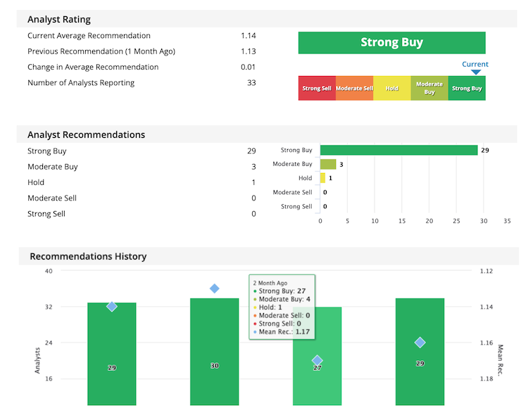Click the Number of Analysts Reporting row
Viewport: 528px width, 420px height.
click(141, 83)
